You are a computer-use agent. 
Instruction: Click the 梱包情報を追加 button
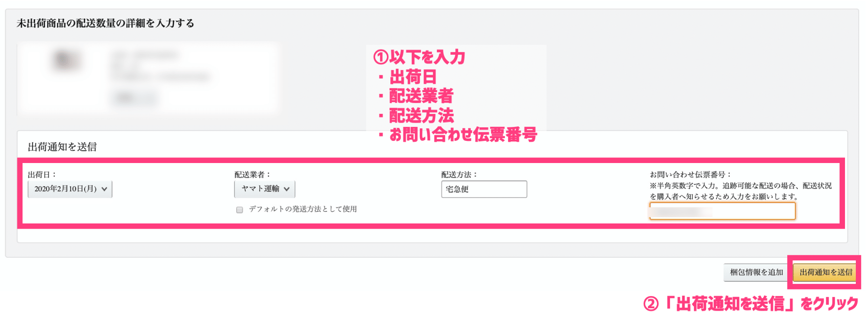coord(756,273)
